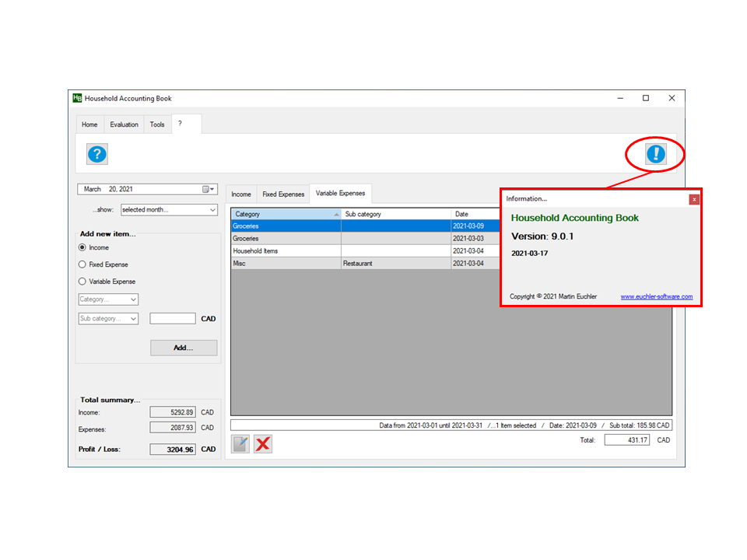Open the Fixed Expenses tab
The height and width of the screenshot is (560, 747).
[283, 194]
